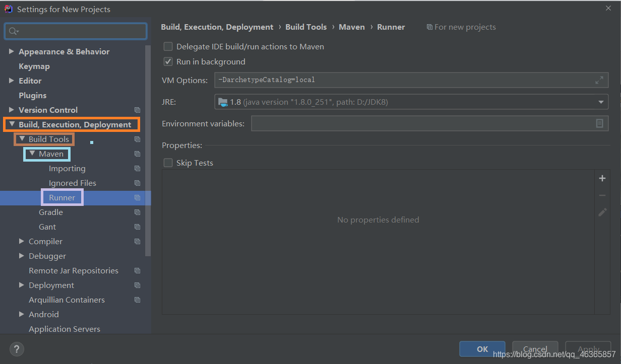Enable the Skip Tests checkbox
Image resolution: width=621 pixels, height=364 pixels.
(168, 163)
